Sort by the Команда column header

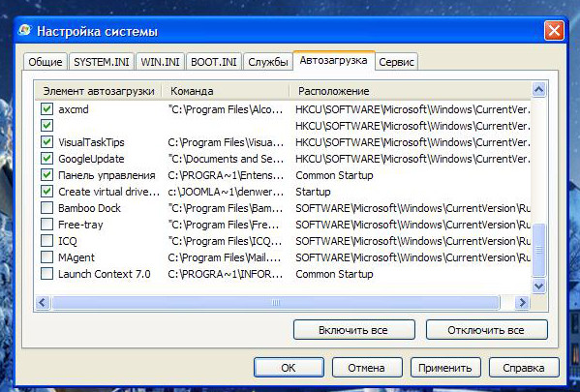coord(226,91)
